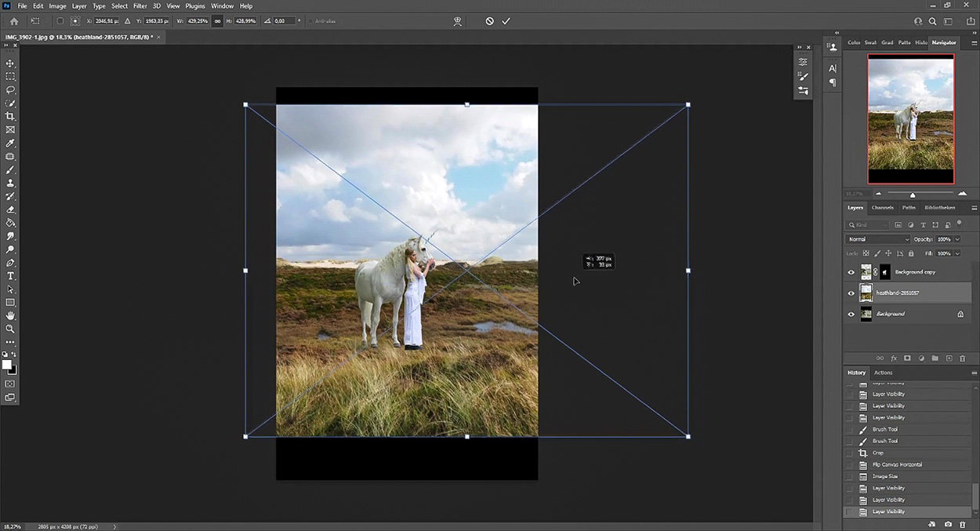Screen dimensions: 980x531
Task: Open the Opacity dropdown arrow
Action: 957,239
